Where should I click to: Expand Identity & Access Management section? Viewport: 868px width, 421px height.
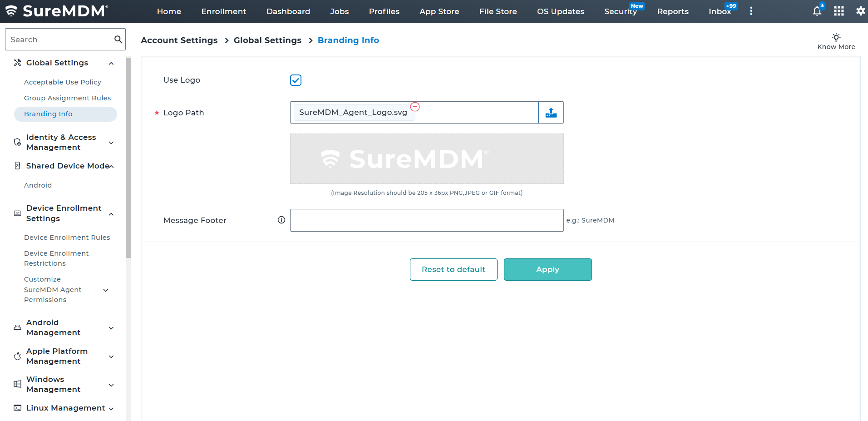pos(111,143)
